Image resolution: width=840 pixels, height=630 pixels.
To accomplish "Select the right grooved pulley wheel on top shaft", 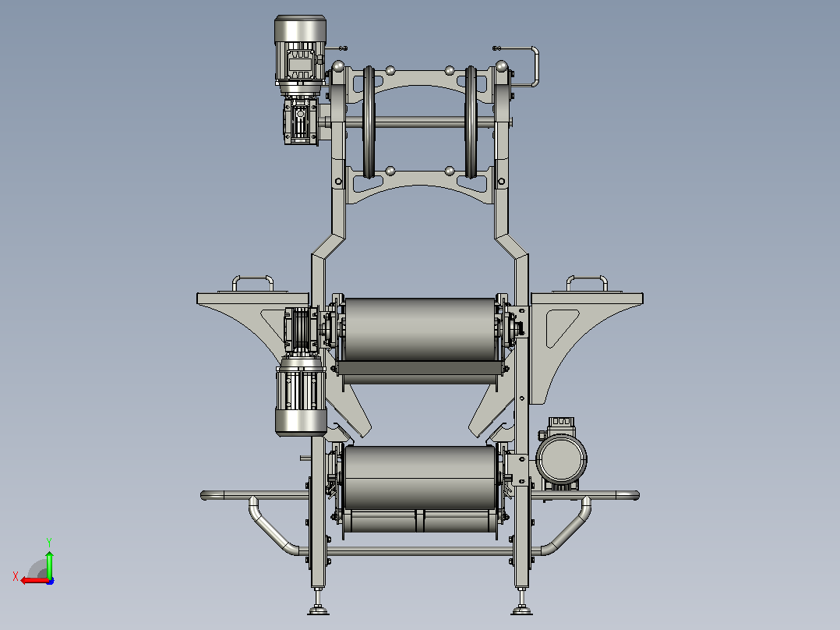I will (471, 122).
